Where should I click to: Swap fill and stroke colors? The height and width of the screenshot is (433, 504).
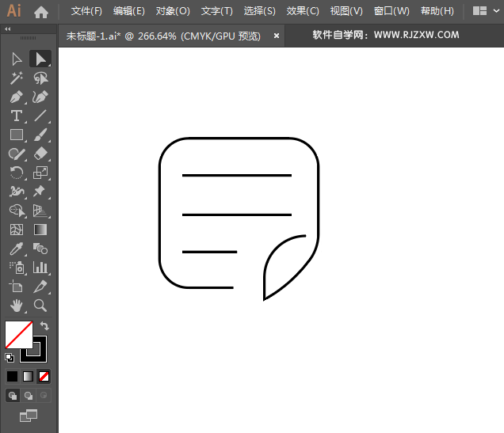pyautogui.click(x=44, y=325)
